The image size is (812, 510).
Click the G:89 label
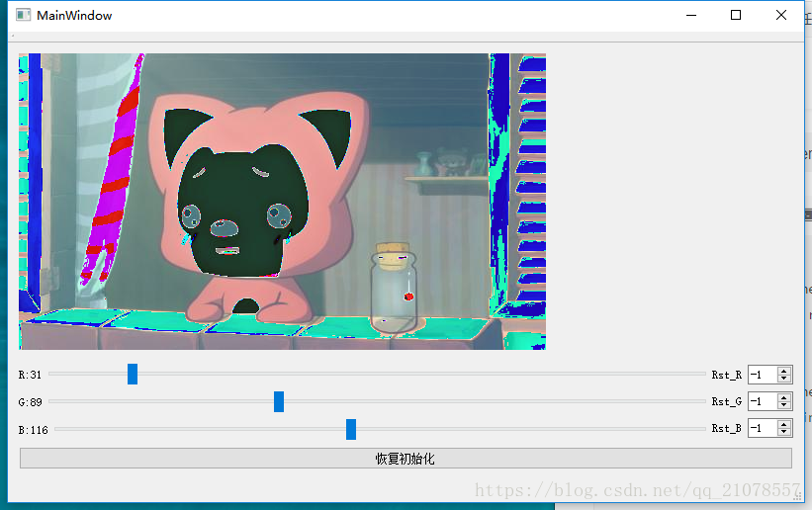pos(30,402)
